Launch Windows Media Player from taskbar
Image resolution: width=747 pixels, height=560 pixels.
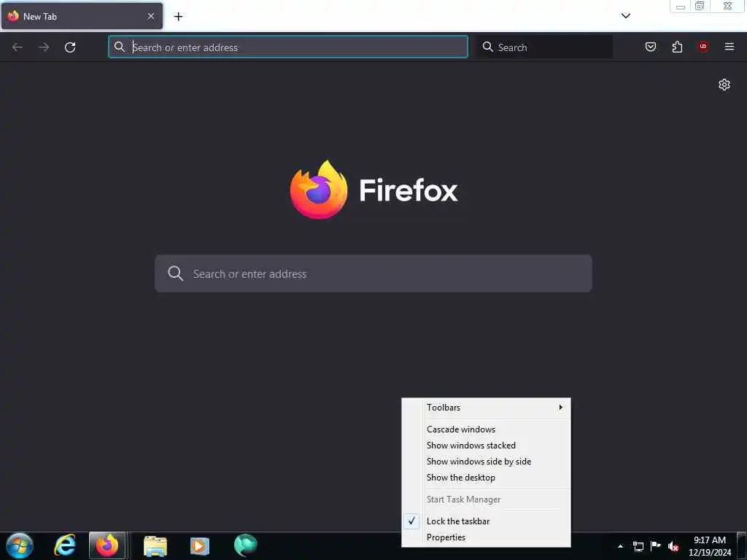pyautogui.click(x=199, y=545)
